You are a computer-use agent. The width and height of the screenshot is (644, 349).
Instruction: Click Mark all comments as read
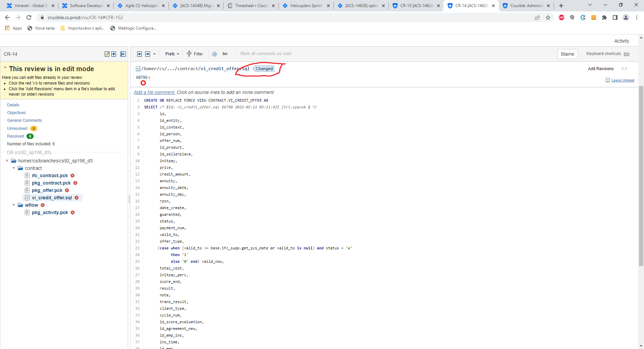point(266,54)
